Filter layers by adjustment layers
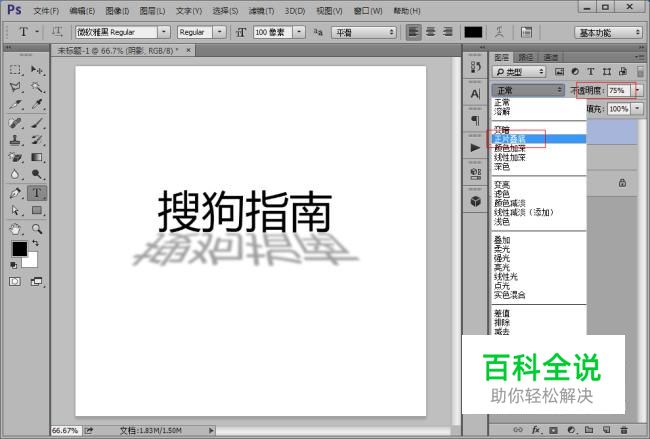This screenshot has width=650, height=439. point(575,72)
